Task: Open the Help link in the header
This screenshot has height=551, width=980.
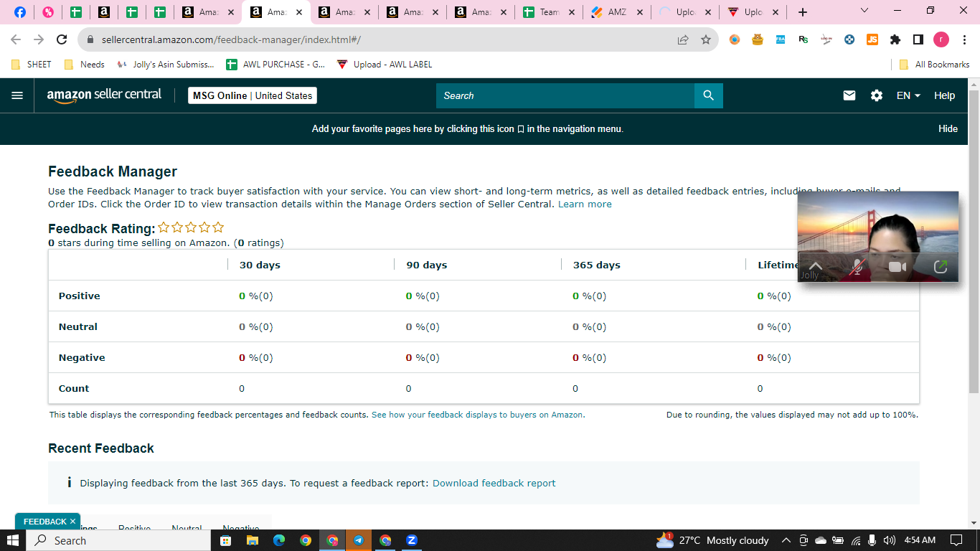Action: (944, 95)
